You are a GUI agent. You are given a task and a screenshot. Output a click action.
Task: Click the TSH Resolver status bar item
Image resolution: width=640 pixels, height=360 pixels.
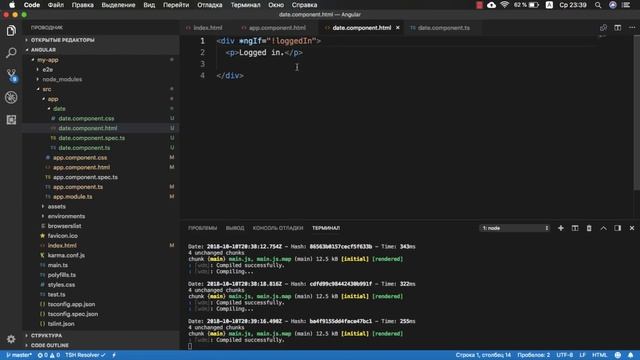click(85, 355)
